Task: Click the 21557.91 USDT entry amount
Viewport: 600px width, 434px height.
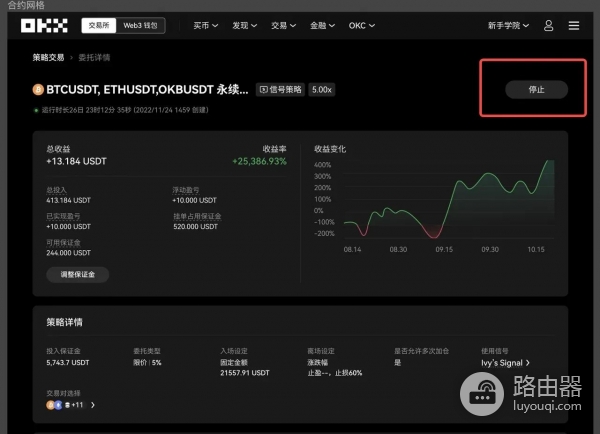Action: click(x=245, y=373)
